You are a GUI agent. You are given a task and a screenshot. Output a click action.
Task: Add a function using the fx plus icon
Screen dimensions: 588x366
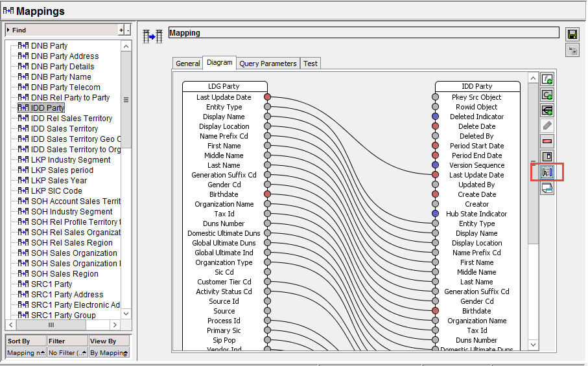tap(547, 79)
